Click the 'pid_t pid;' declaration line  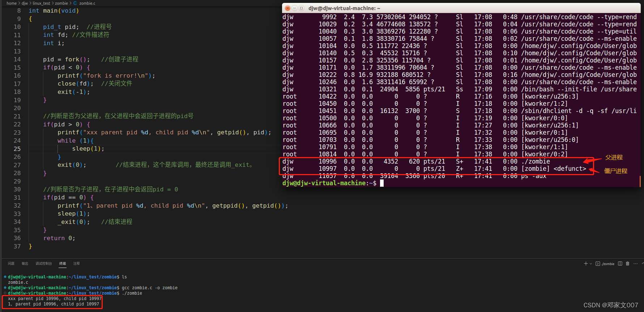click(61, 27)
